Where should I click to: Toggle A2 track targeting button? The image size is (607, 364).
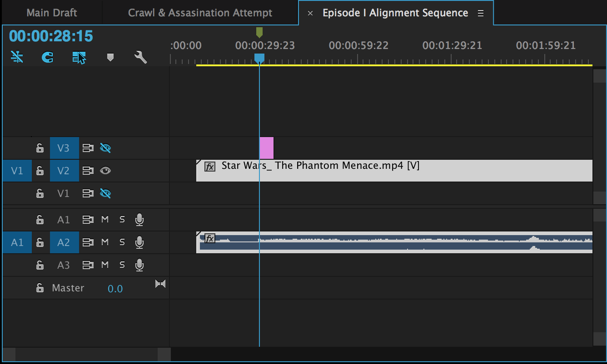pyautogui.click(x=64, y=242)
